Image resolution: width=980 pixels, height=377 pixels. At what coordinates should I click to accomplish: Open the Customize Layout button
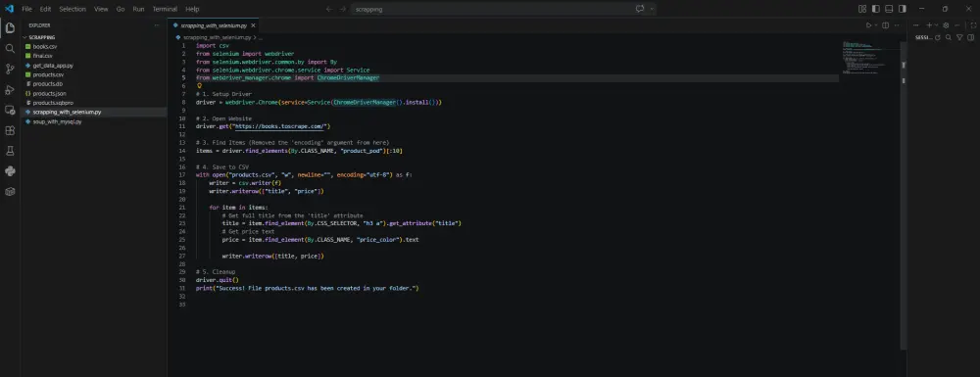coord(862,9)
